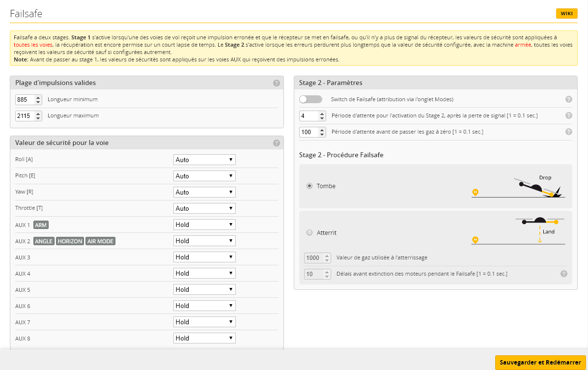Click help icon for Valeur de sécurité panel
The image size is (588, 370).
tap(276, 143)
